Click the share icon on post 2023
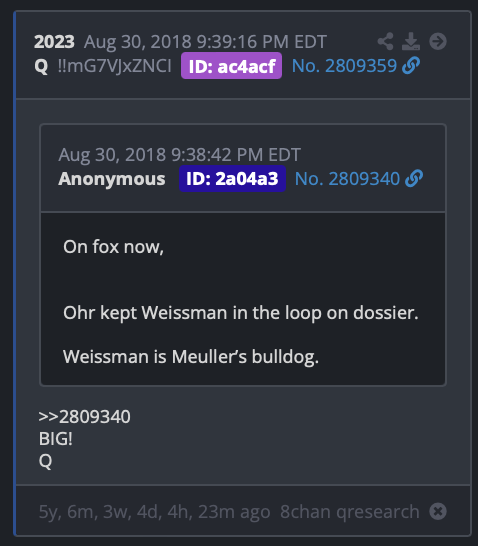This screenshot has height=546, width=478. [x=385, y=41]
